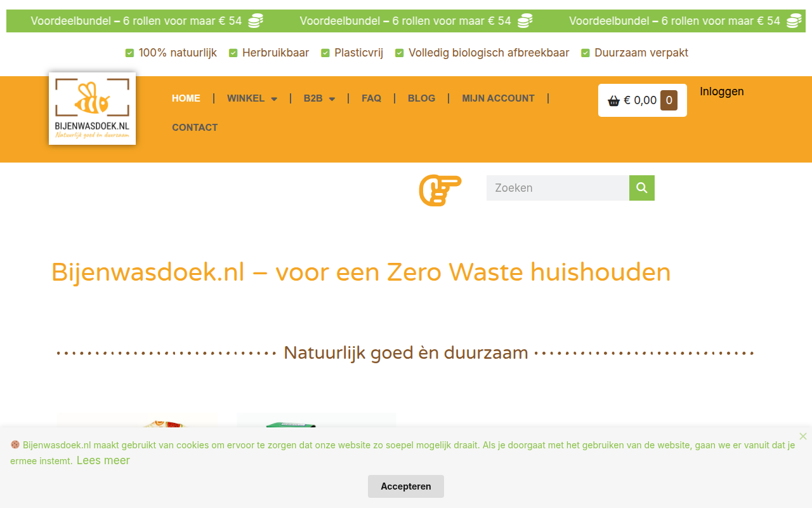Click the green search magnifier button
The image size is (812, 508).
[x=642, y=188]
